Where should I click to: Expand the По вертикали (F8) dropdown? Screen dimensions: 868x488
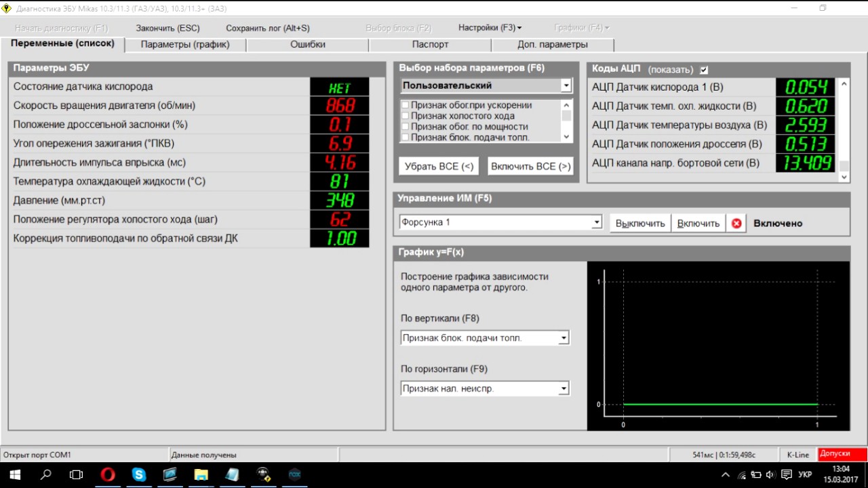564,338
